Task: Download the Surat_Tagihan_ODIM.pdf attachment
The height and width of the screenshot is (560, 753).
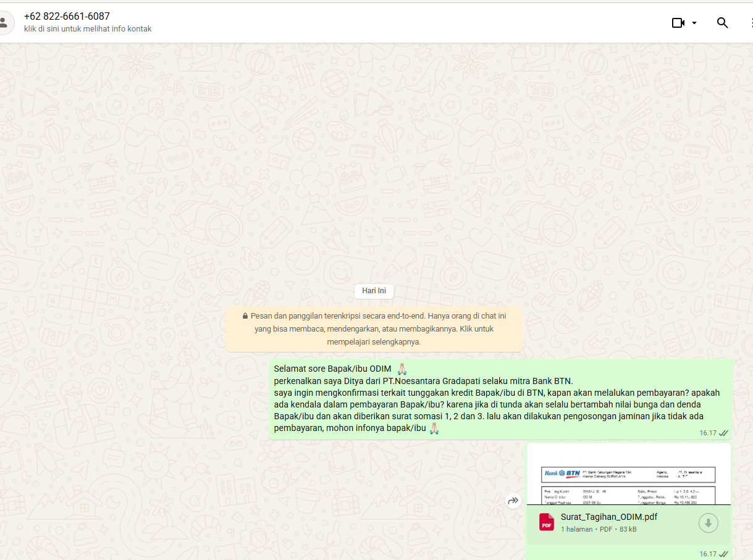Action: pos(708,523)
